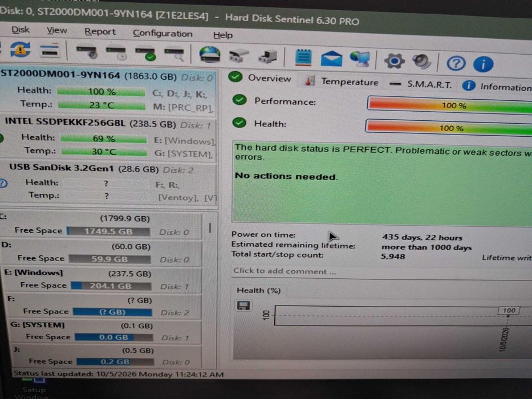Click the 'Power on time:' label

pyautogui.click(x=263, y=234)
